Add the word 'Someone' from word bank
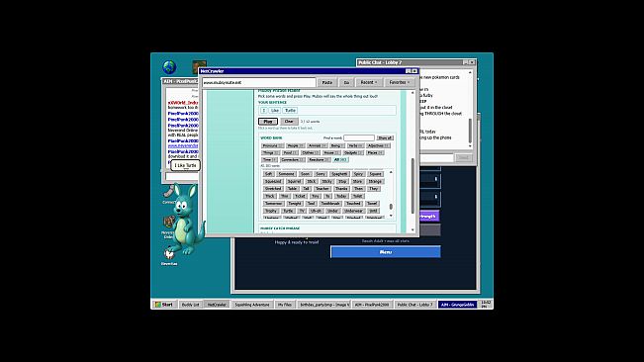 pyautogui.click(x=286, y=174)
